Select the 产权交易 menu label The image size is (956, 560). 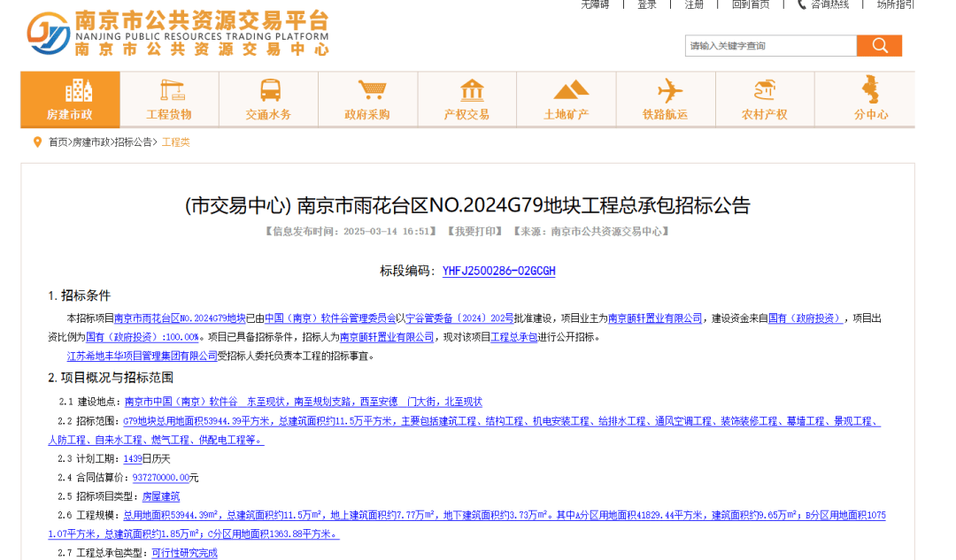pyautogui.click(x=466, y=114)
